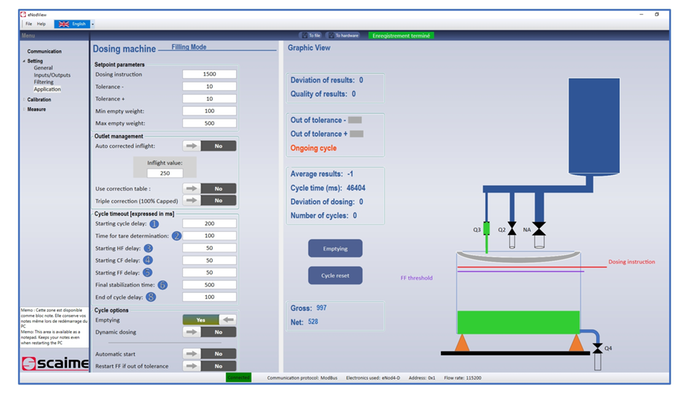The width and height of the screenshot is (700, 394).
Task: Toggle Use correction table switch
Action: pyautogui.click(x=209, y=189)
